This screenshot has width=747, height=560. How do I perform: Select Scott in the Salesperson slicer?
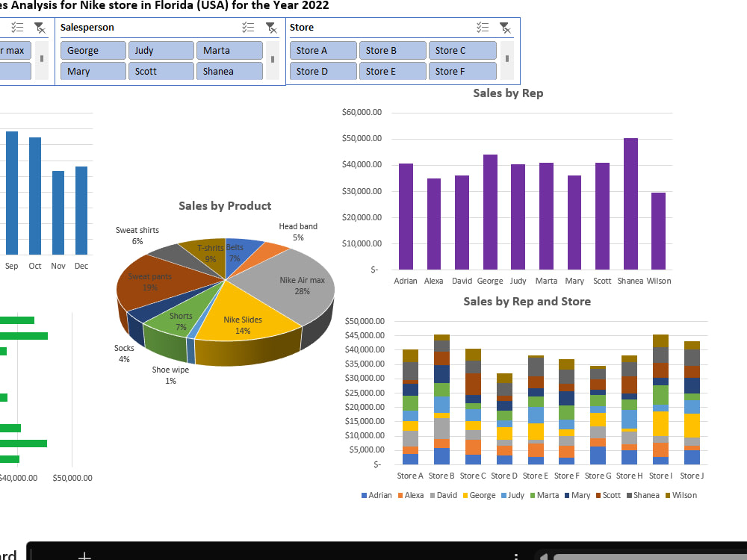pos(161,72)
